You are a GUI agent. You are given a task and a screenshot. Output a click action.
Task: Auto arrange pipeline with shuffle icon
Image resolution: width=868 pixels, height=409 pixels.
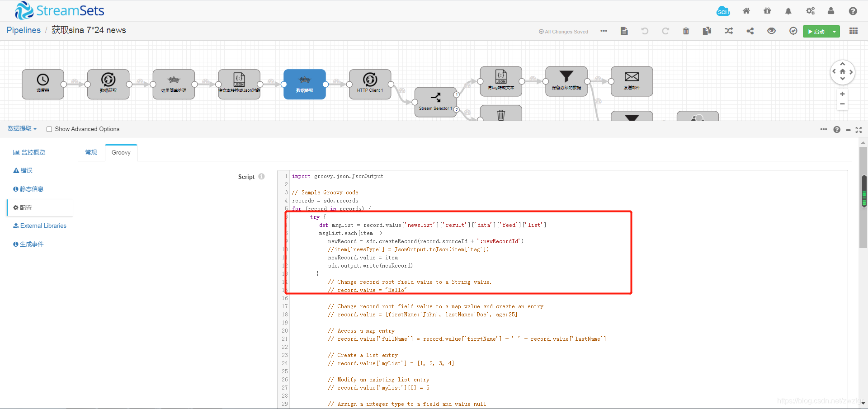(x=729, y=31)
